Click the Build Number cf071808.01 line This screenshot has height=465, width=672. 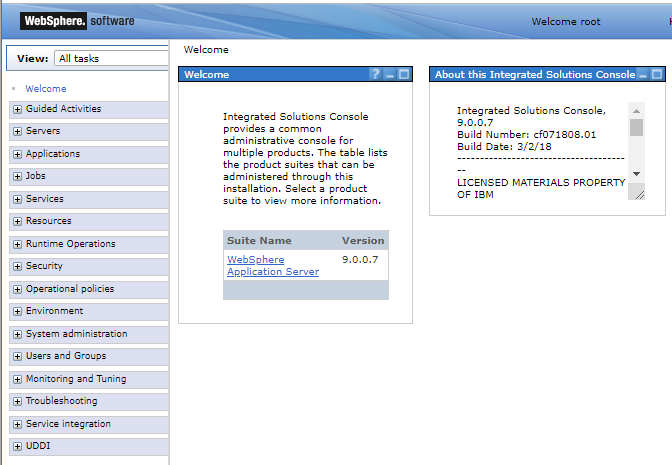pos(526,135)
